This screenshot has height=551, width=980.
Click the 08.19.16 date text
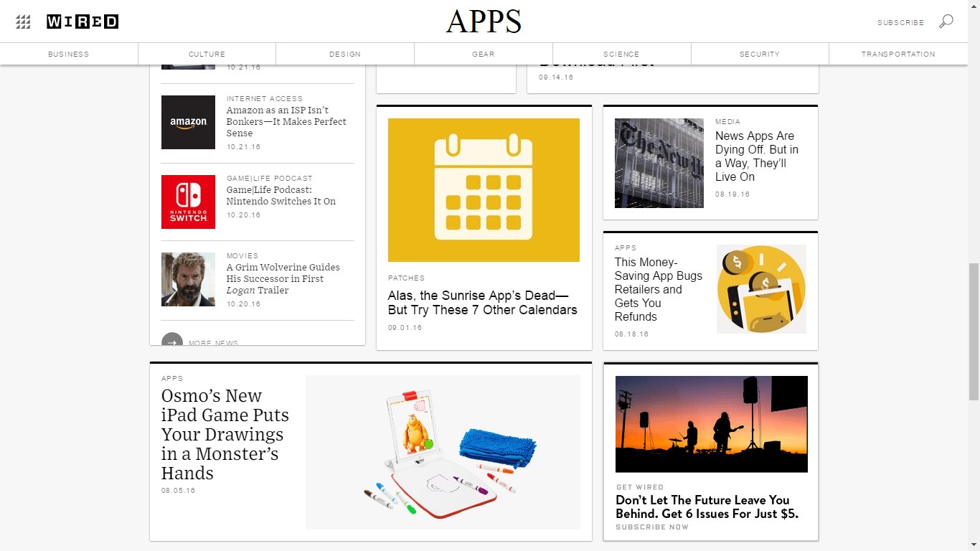pyautogui.click(x=732, y=194)
